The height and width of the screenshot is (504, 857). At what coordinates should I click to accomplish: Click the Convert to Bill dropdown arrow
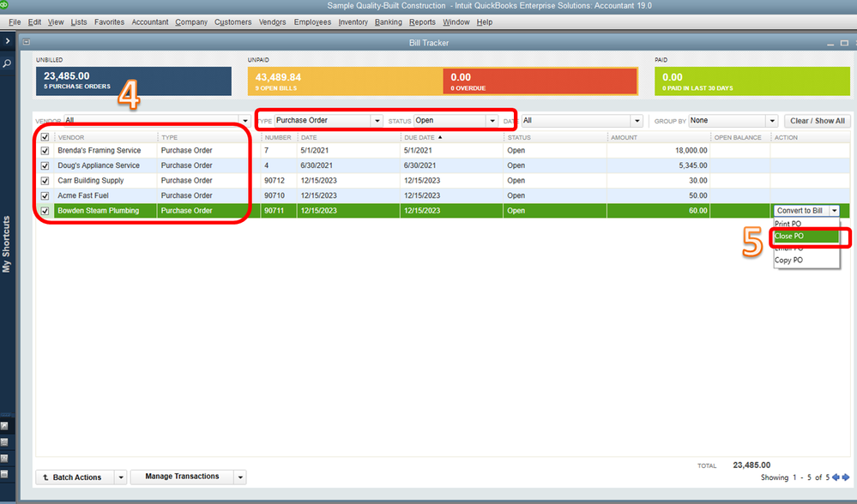tap(834, 211)
